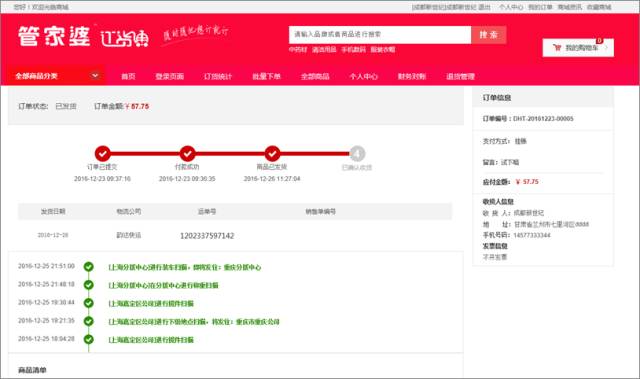
Task: Click the 商品已发货 step checkmark
Action: click(272, 153)
